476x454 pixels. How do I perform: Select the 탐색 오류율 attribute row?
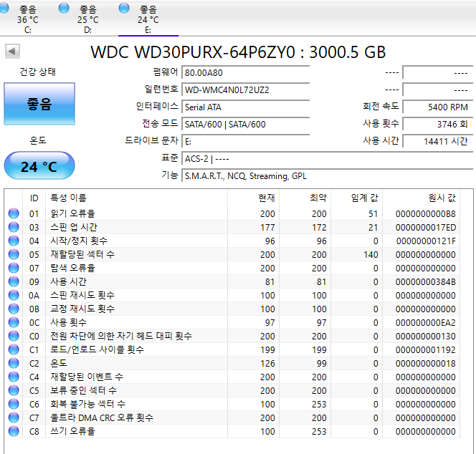point(234,268)
